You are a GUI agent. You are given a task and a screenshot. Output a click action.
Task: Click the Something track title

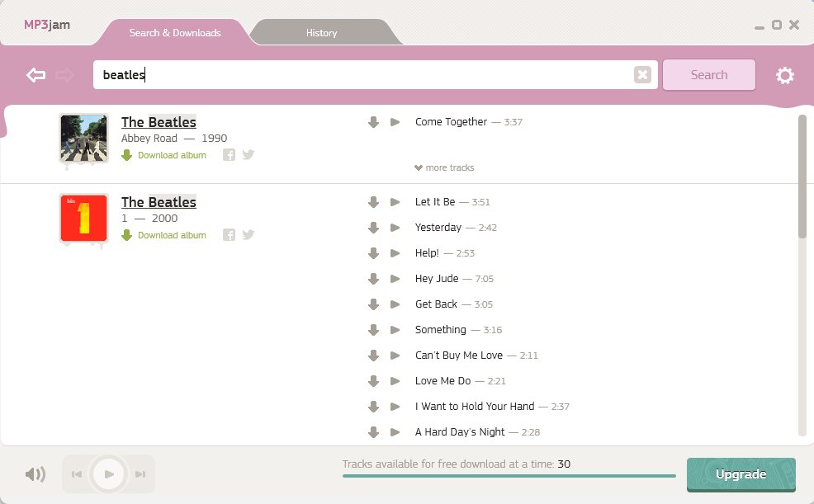[440, 330]
